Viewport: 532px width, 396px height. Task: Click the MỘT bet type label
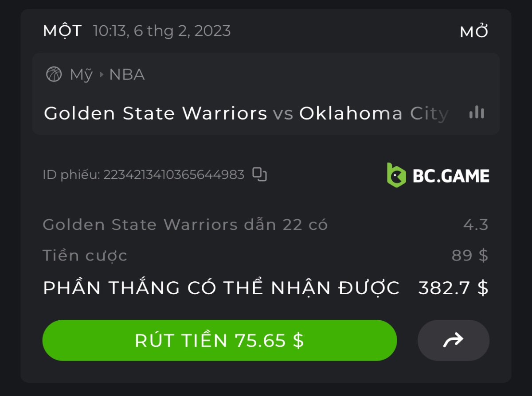63,31
